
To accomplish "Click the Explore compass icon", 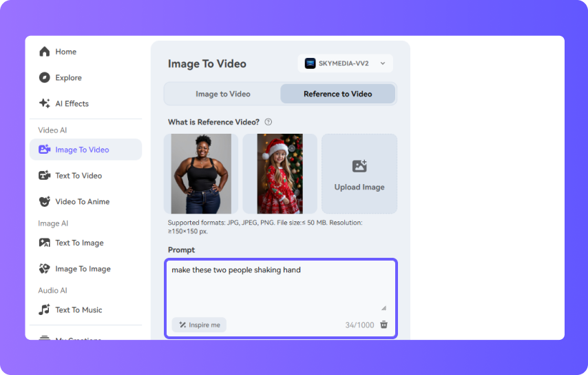I will pyautogui.click(x=44, y=77).
